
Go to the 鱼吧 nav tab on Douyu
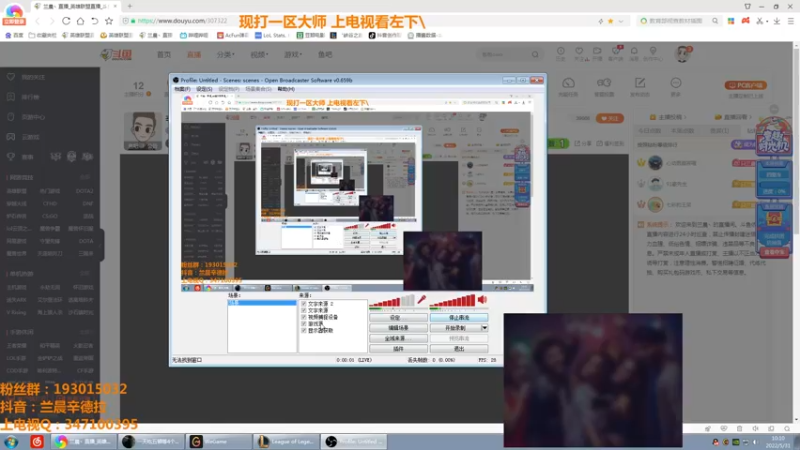(x=325, y=55)
